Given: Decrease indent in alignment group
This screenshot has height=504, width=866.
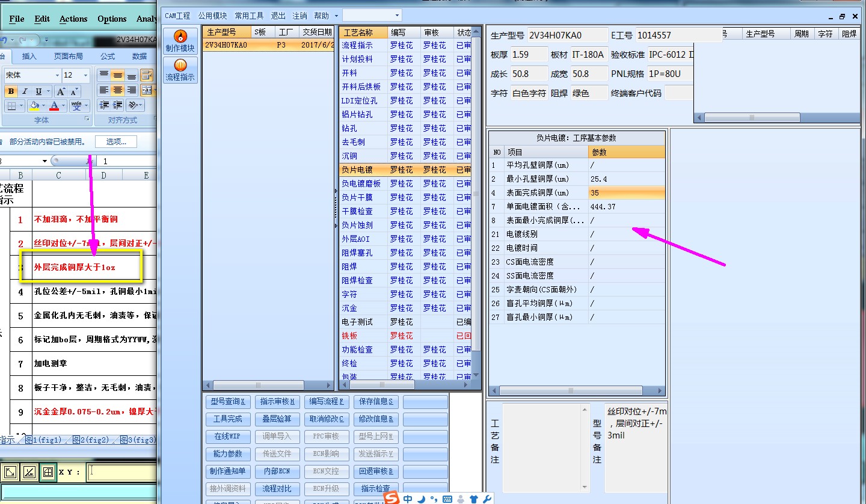Looking at the screenshot, I should click(104, 105).
